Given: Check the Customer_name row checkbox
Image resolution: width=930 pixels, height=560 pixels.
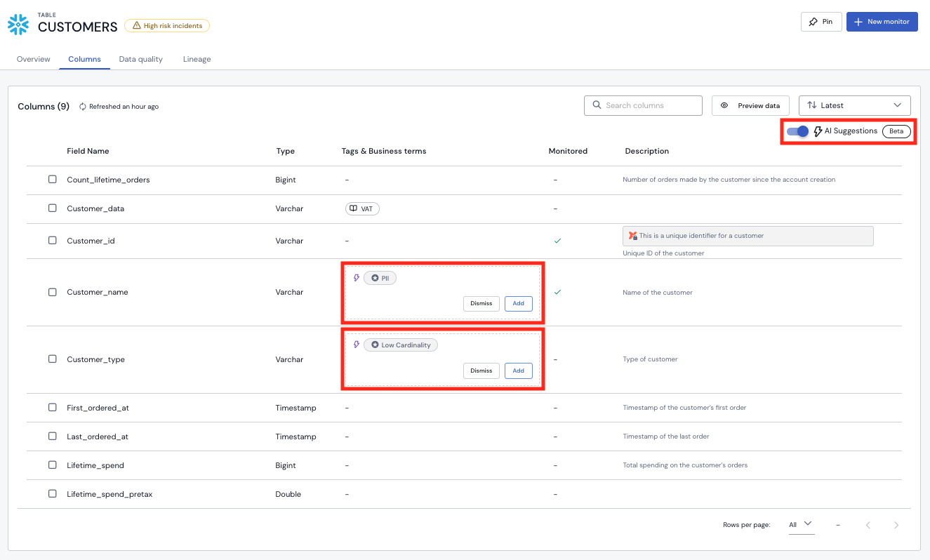Looking at the screenshot, I should coord(52,292).
